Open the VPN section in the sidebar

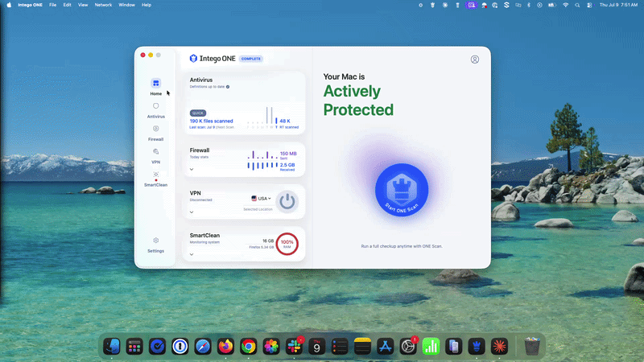[x=155, y=156]
